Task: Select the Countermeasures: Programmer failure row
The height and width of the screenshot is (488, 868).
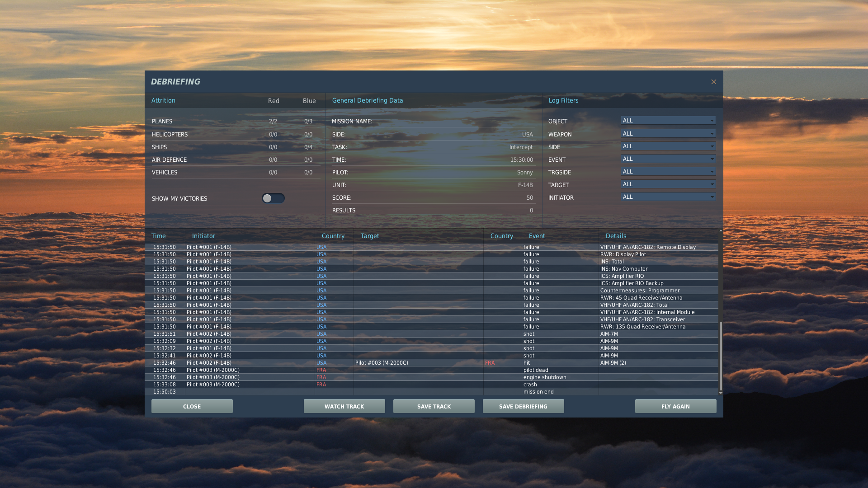Action: pos(431,291)
